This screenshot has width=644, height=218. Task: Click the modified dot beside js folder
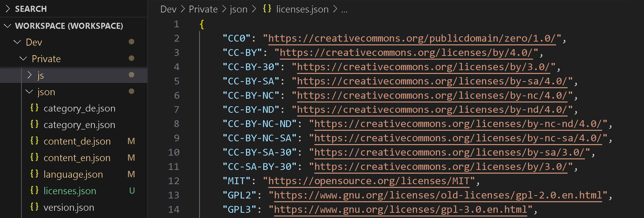point(132,75)
